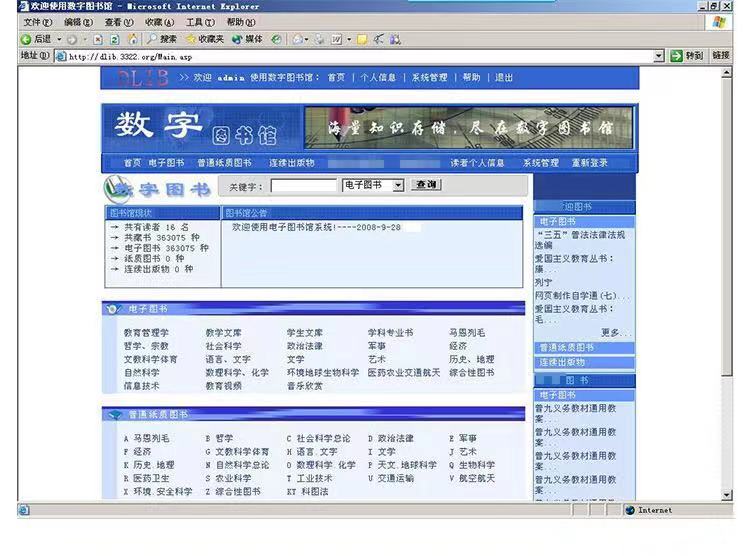750x556 pixels.
Task: Refresh the page with toolbar icon
Action: pyautogui.click(x=115, y=39)
